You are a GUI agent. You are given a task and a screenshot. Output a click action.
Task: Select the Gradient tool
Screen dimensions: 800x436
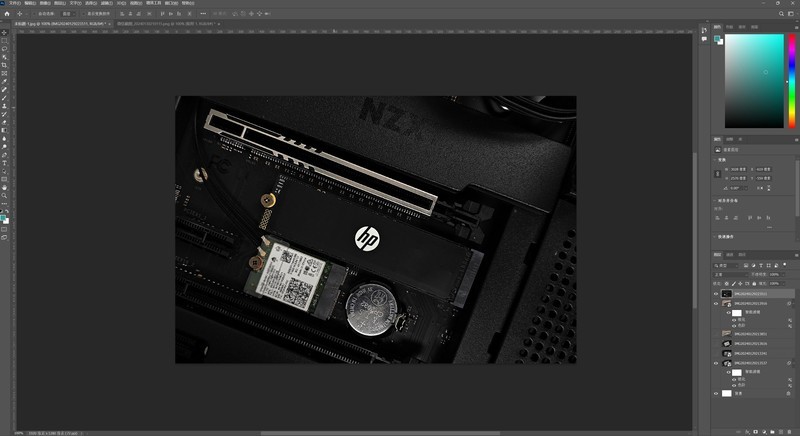(5, 130)
